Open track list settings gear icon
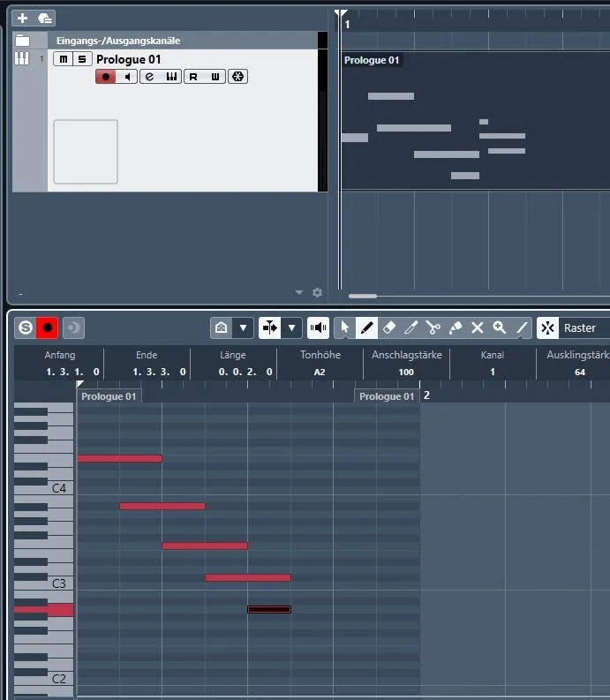Screen dimensions: 610x700 click(317, 292)
